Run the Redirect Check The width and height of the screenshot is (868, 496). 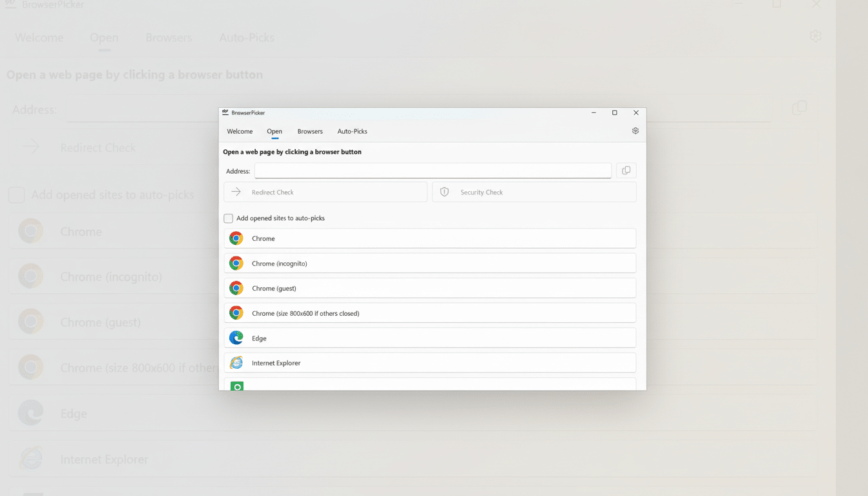coord(325,192)
